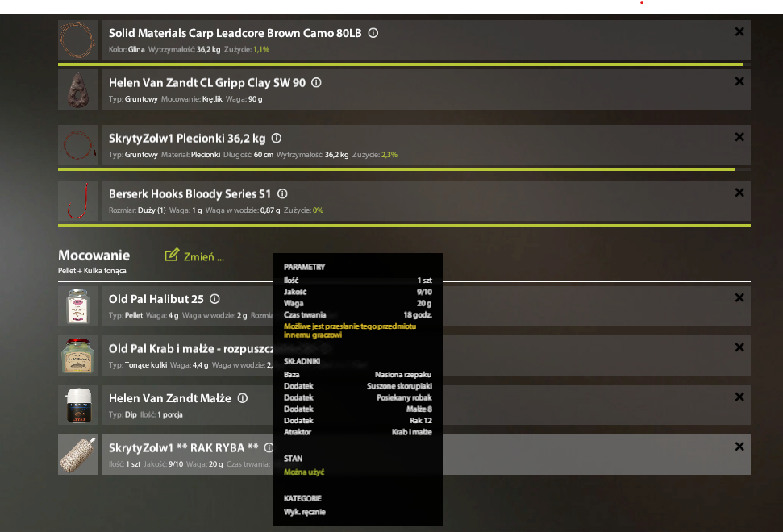Open info for Berserk Hooks Bloody Series S1
This screenshot has width=783, height=532.
point(282,193)
